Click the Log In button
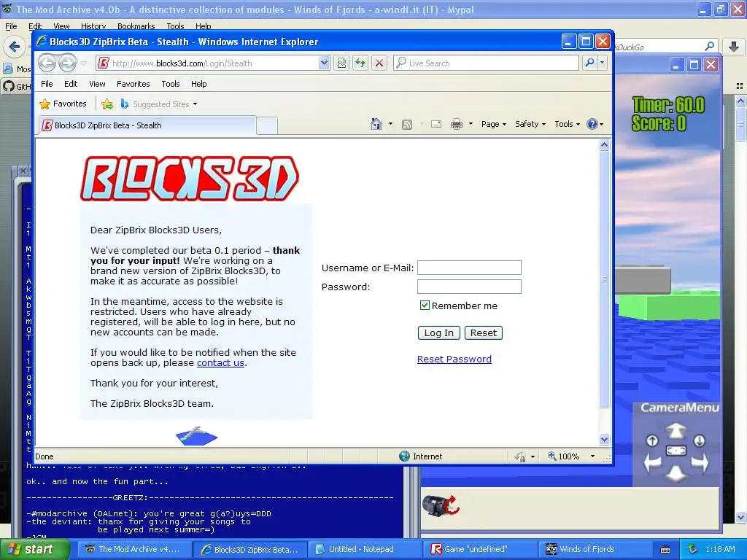Image resolution: width=747 pixels, height=560 pixels. 438,332
